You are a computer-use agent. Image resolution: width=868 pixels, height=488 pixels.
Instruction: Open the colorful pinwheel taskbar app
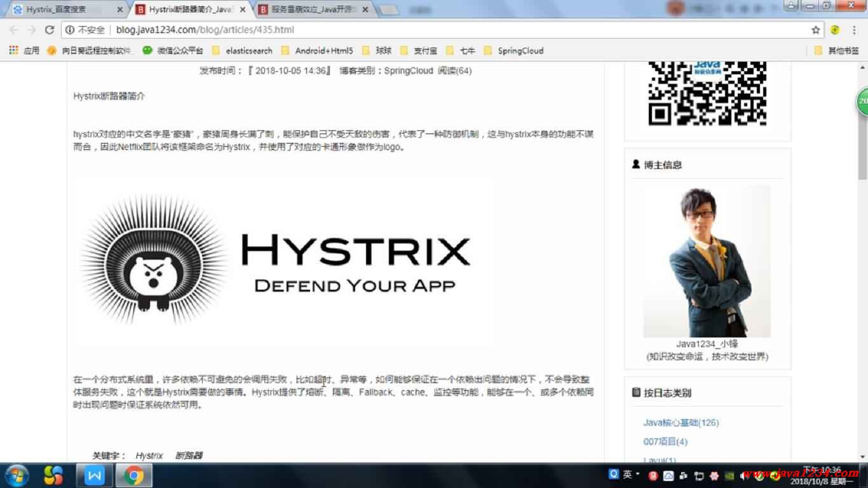point(53,475)
